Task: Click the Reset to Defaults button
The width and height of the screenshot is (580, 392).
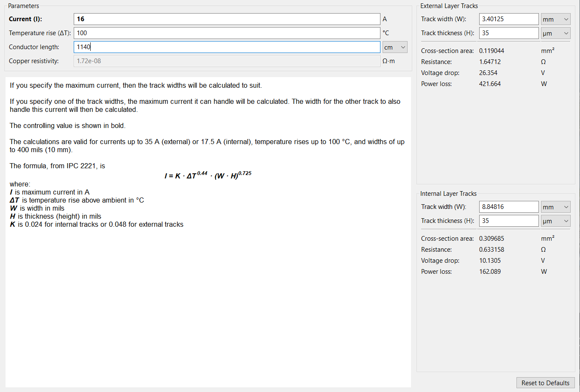Action: pyautogui.click(x=545, y=383)
